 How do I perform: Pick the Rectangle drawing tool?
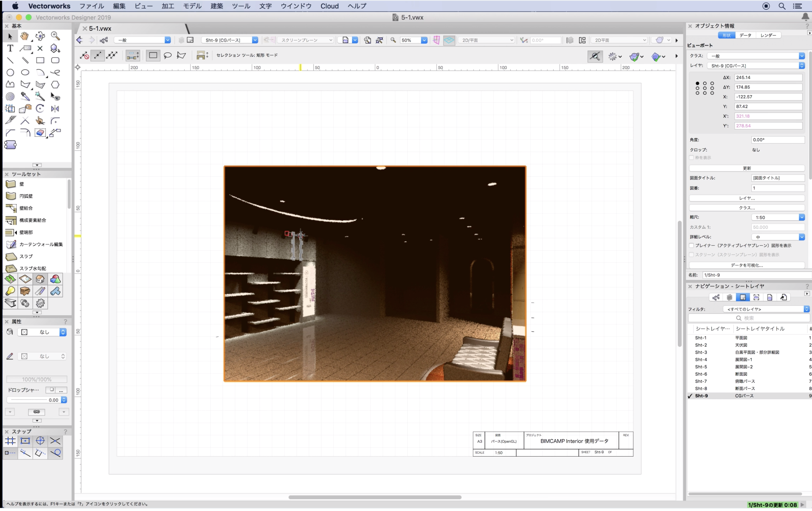pyautogui.click(x=40, y=60)
